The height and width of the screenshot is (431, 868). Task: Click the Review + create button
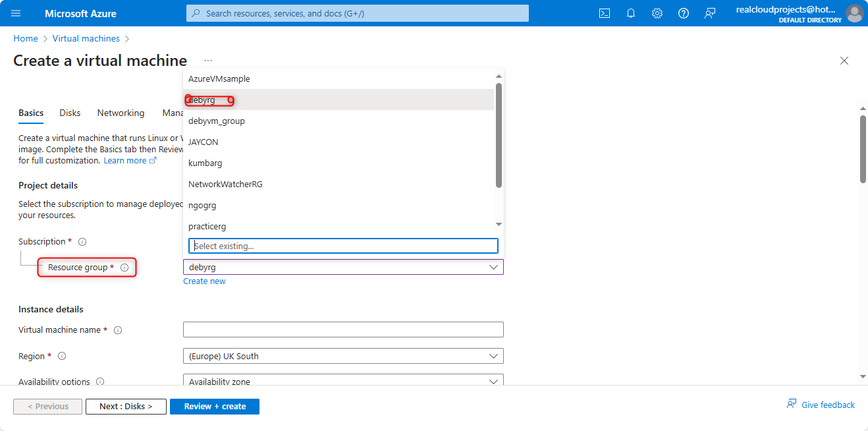(x=214, y=407)
